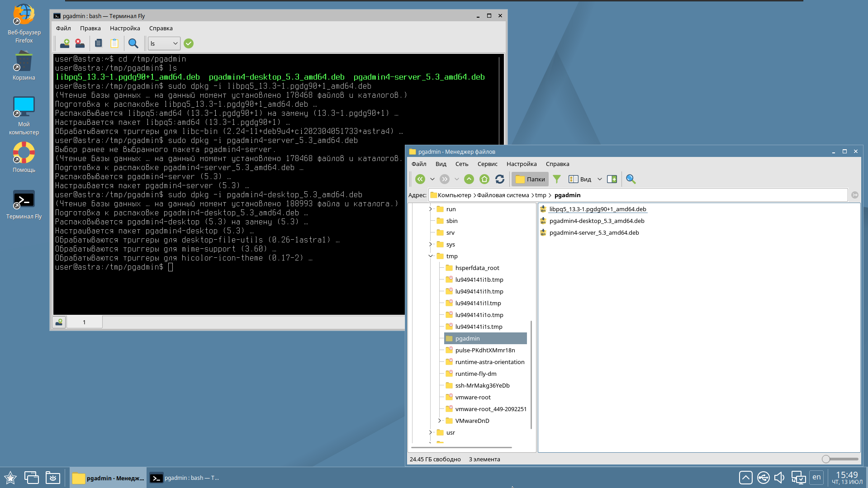Open the Back history dropdown arrow
The width and height of the screenshot is (868, 488).
click(432, 179)
